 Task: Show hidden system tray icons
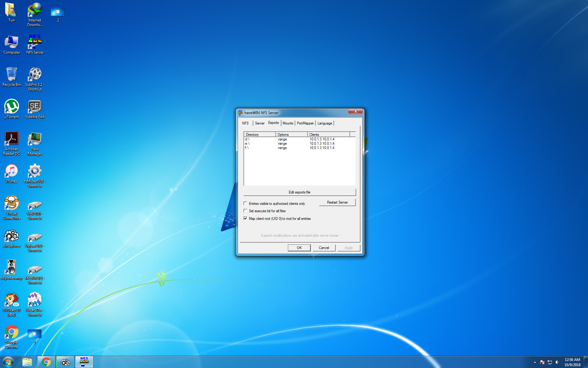[x=535, y=362]
